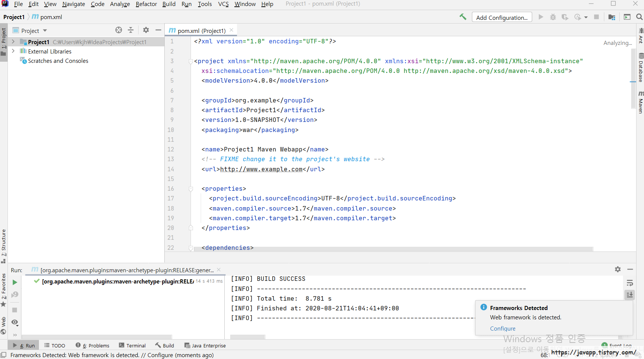Click the stop icon in Run sidebar
This screenshot has height=359, width=644.
(x=15, y=310)
